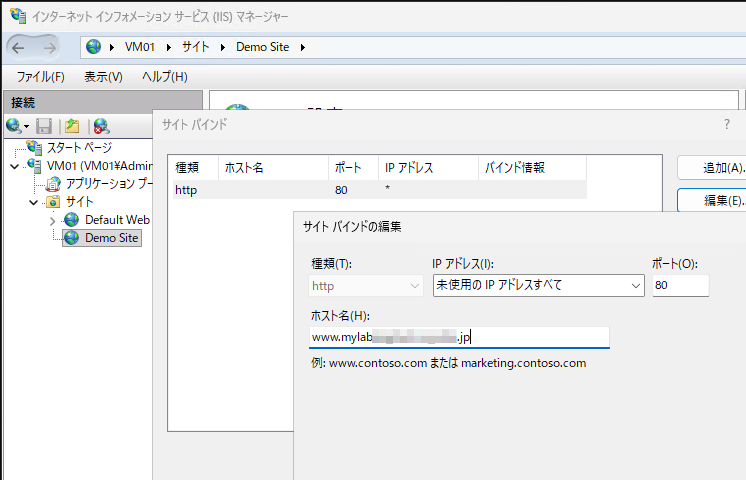Click the asterisk IP address cell
This screenshot has width=746, height=480.
(388, 188)
